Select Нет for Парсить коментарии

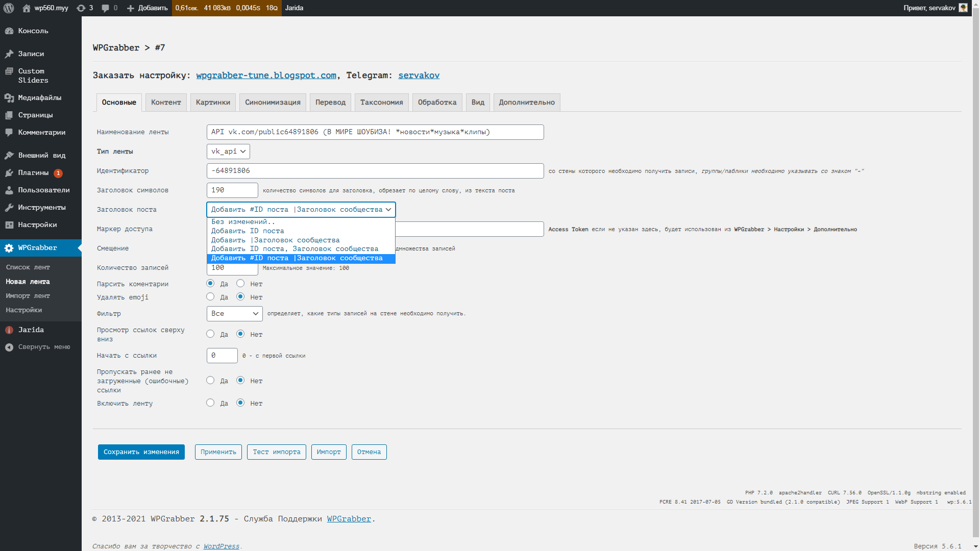pos(240,284)
